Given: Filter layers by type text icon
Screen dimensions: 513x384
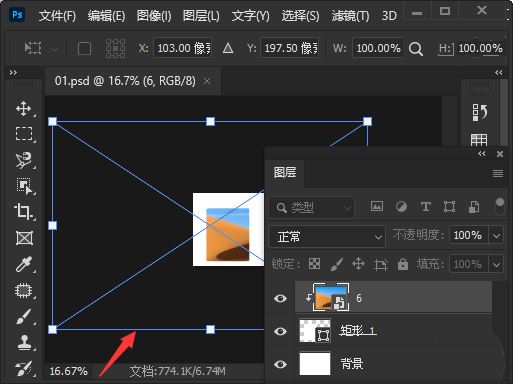Looking at the screenshot, I should coord(426,207).
